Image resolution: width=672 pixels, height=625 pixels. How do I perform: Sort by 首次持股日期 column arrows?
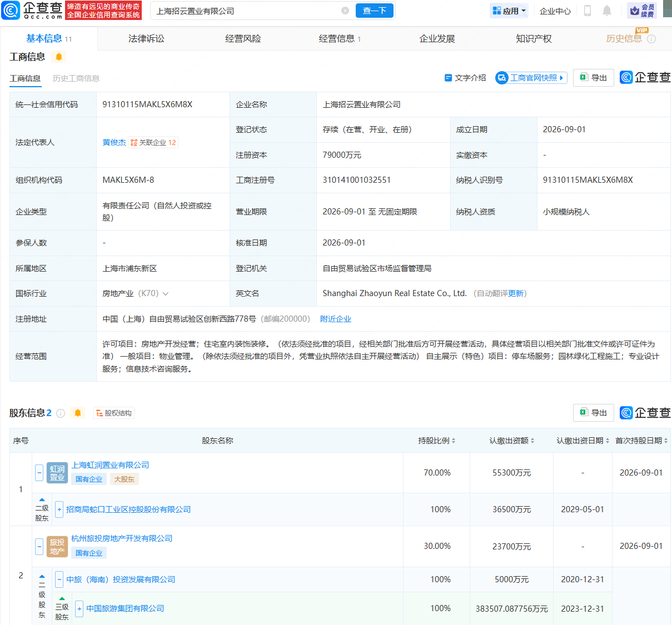click(x=666, y=441)
